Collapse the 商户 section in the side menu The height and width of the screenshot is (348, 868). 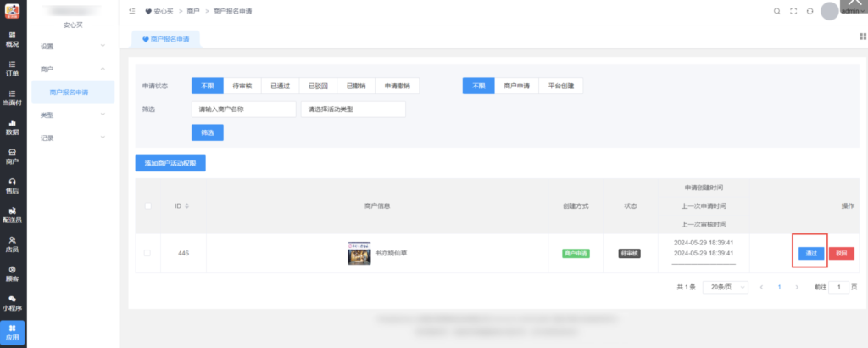73,69
